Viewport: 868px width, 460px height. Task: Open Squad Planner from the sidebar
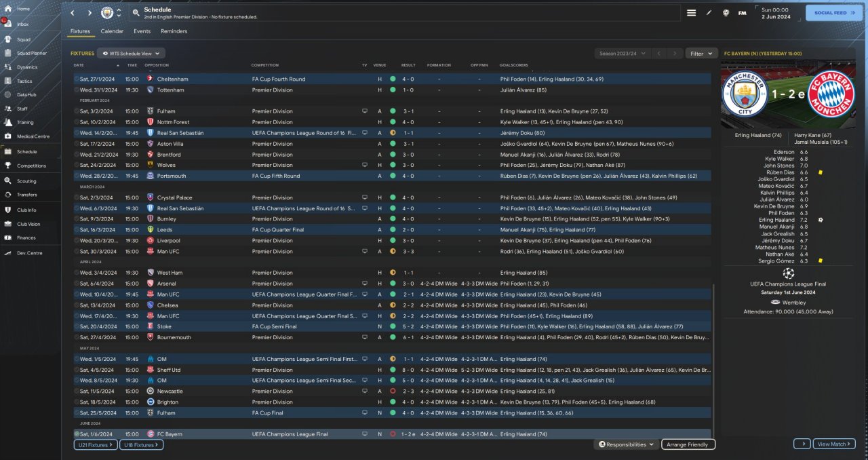coord(30,53)
